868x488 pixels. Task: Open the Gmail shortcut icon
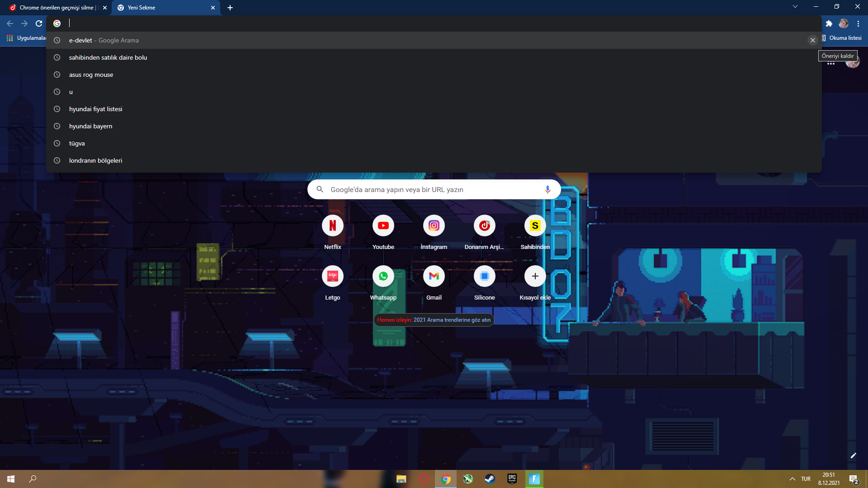[x=434, y=276]
